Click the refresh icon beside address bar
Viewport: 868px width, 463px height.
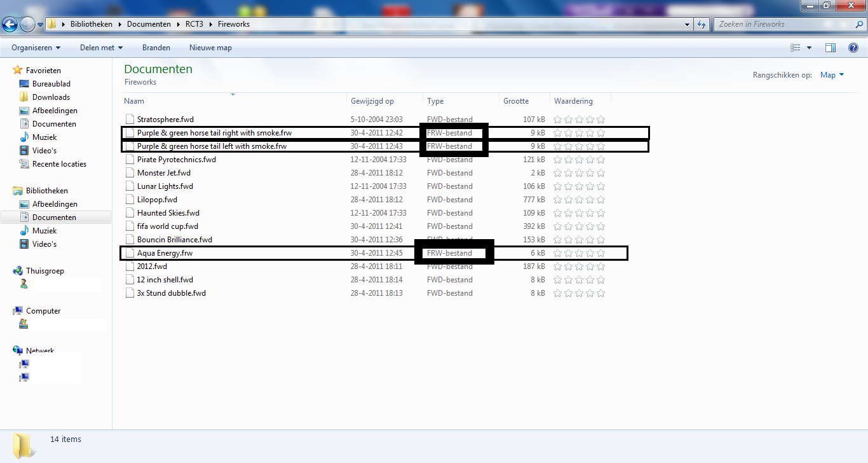tap(702, 24)
